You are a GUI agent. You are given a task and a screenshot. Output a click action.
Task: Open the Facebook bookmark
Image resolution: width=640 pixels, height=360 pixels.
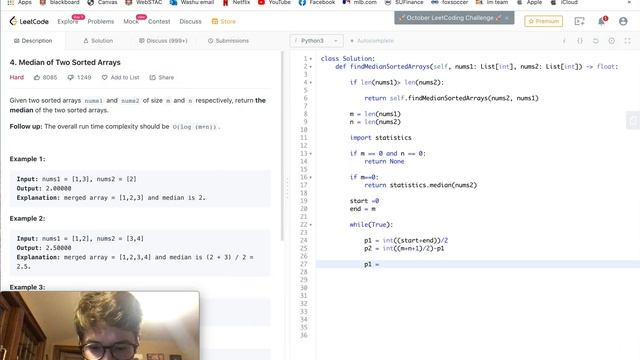tap(317, 2)
